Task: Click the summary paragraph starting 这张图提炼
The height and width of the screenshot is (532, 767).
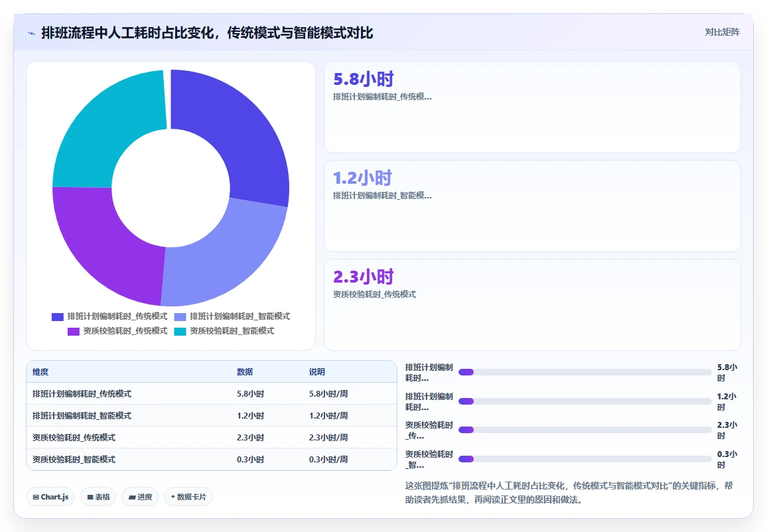Action: coord(569,493)
